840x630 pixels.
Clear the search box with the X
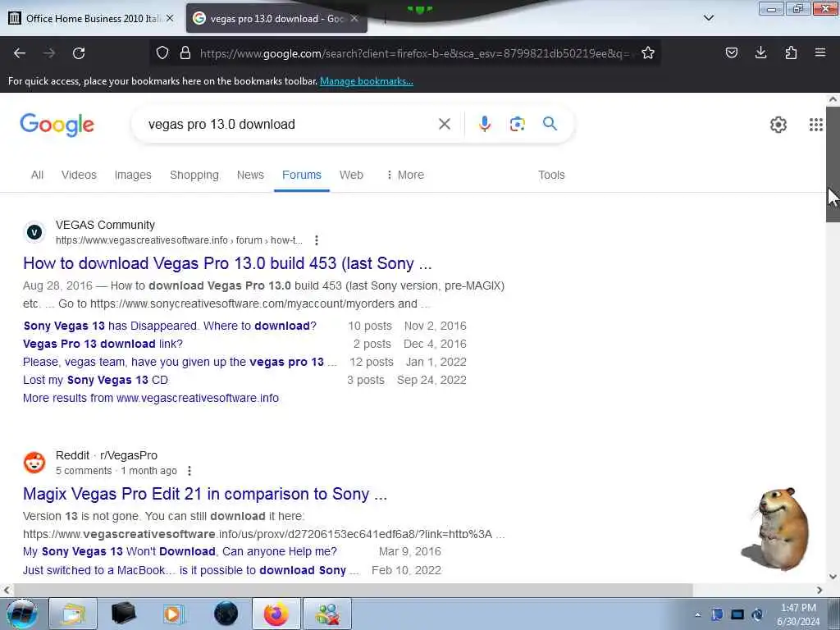click(x=444, y=125)
